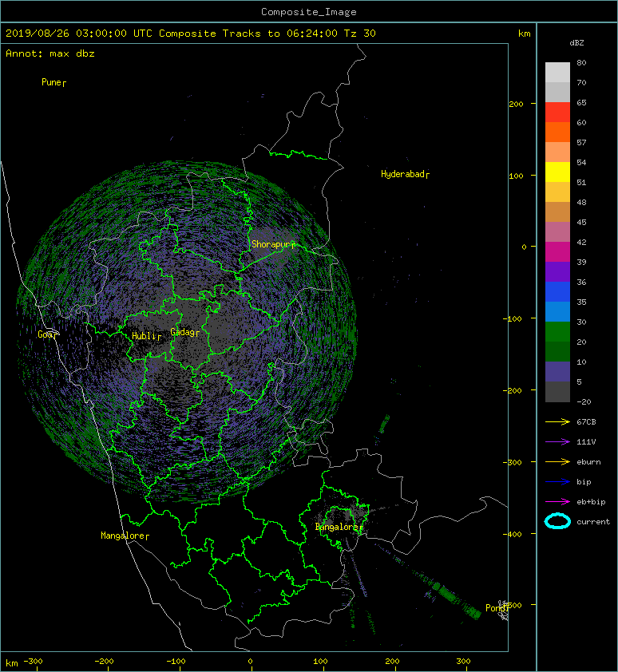Click the 'Annot: max dbz' annotation

[50, 53]
